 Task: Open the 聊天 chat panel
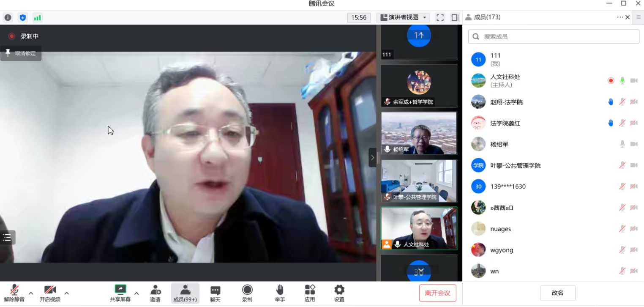click(x=215, y=293)
